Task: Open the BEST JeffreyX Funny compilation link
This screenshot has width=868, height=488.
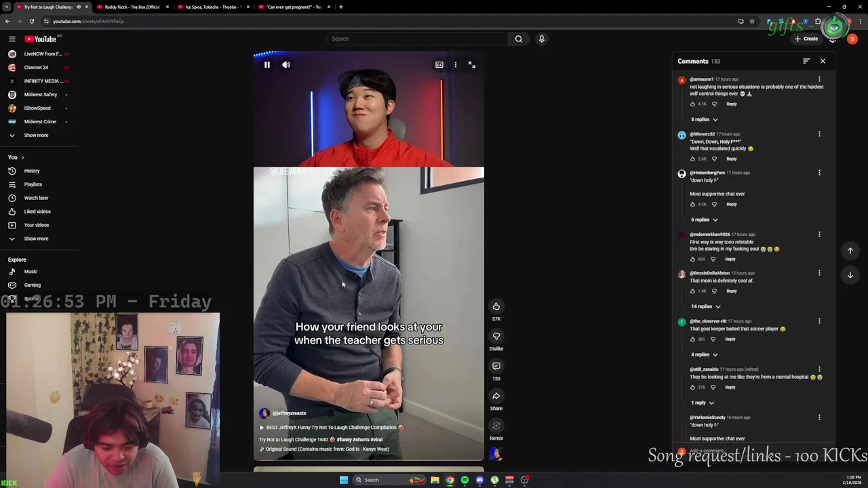Action: click(x=331, y=428)
